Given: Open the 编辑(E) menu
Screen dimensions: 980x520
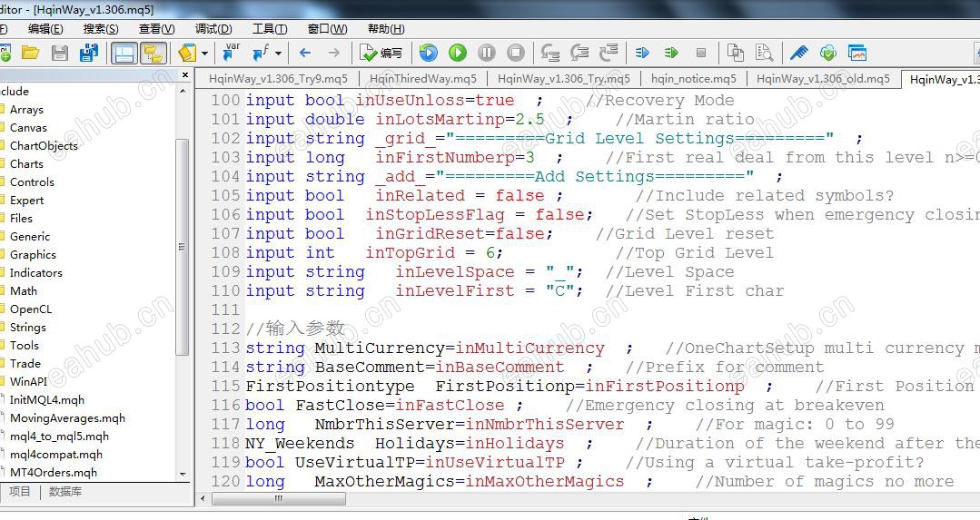Looking at the screenshot, I should [45, 29].
